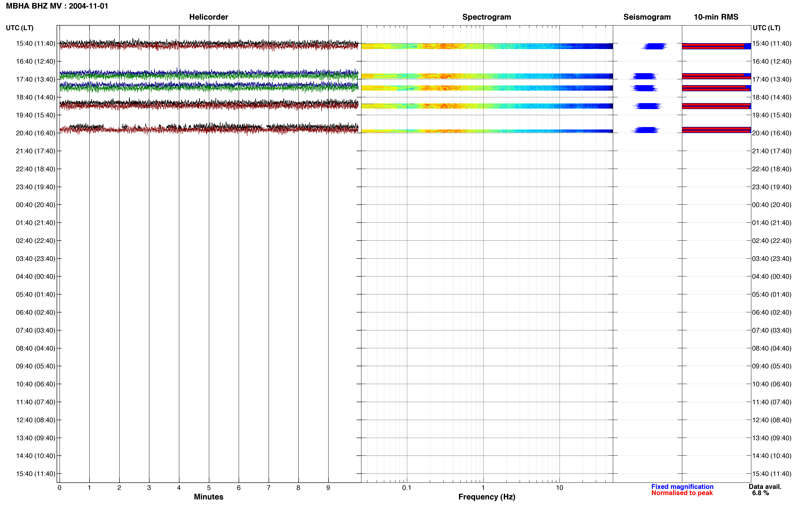
Task: Click left time label 21:40 (17:40)
Action: point(36,151)
